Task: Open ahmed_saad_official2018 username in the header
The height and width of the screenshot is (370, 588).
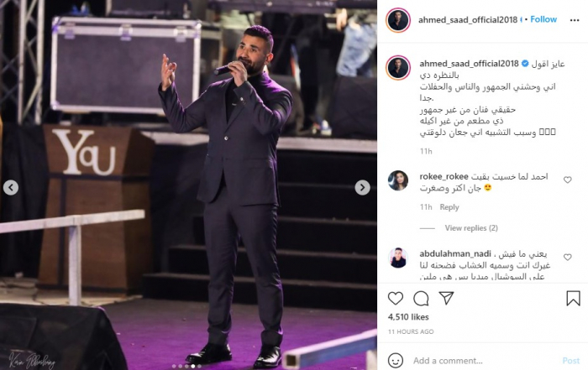Action: pos(468,20)
